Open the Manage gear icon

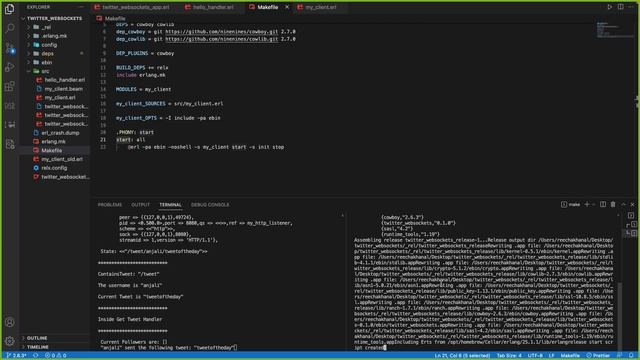(x=9, y=341)
